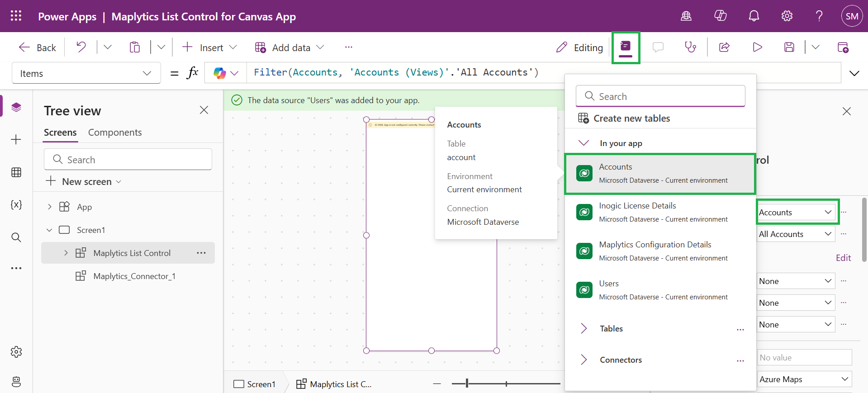Expand the formula bar chevron
Screen dimensions: 868x393
[854, 73]
